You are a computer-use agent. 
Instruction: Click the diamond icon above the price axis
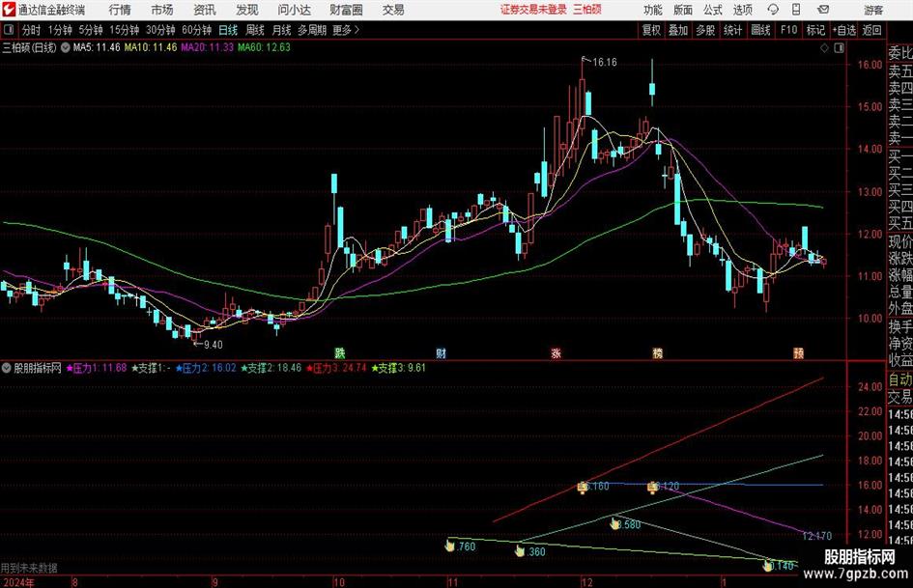click(824, 47)
